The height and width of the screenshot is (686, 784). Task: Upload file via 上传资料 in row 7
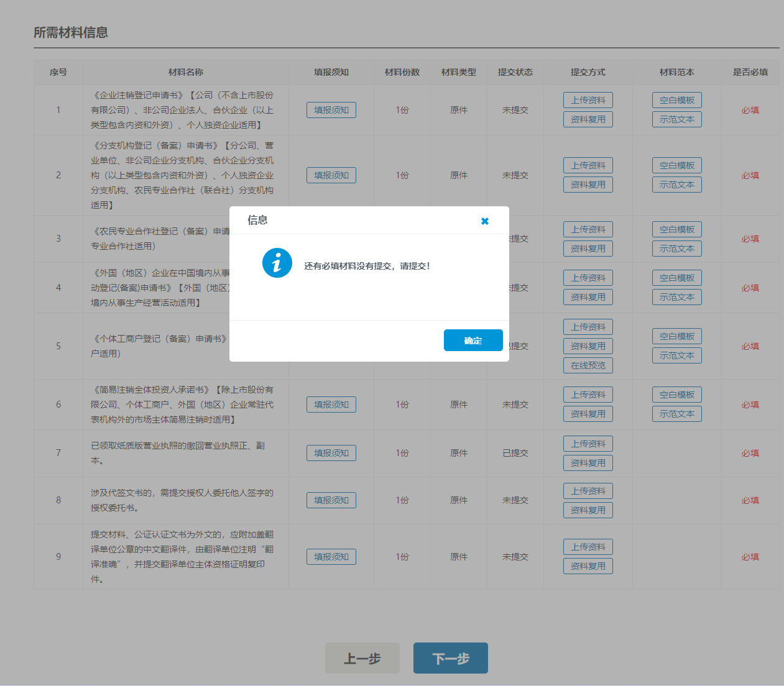[588, 444]
